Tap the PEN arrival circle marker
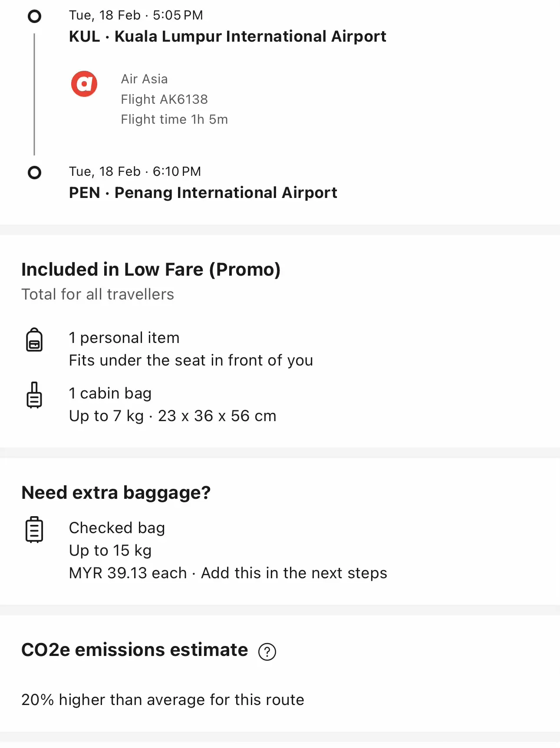560x748 pixels. tap(34, 173)
